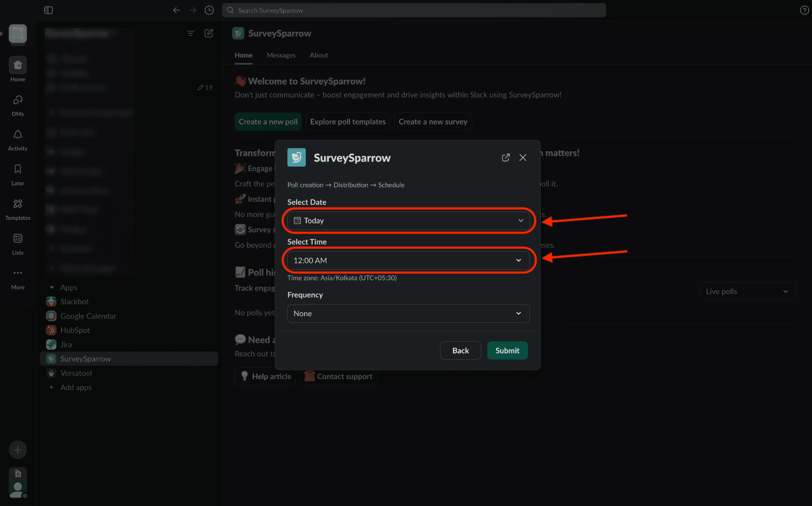This screenshot has width=812, height=506.
Task: Switch to the Messages tab
Action: point(281,55)
